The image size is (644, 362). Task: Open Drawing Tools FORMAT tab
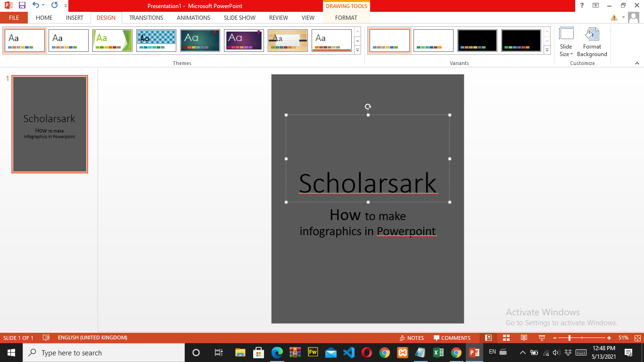346,17
